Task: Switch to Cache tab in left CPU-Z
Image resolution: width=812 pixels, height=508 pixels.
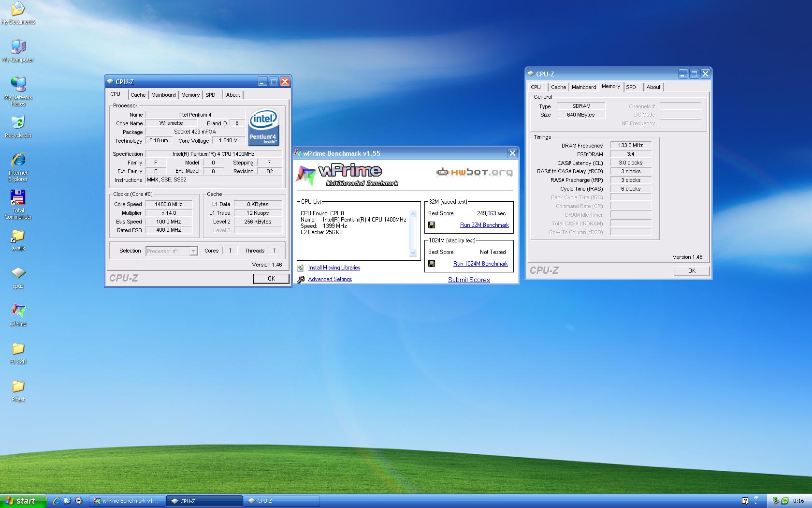Action: (x=138, y=95)
